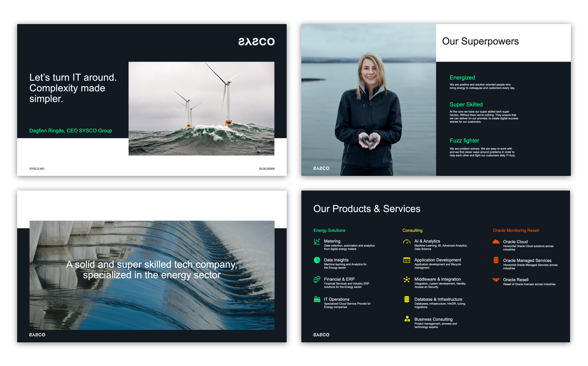Screen dimensions: 588x366
Task: Click the Energized description paragraph
Action: coord(482,86)
